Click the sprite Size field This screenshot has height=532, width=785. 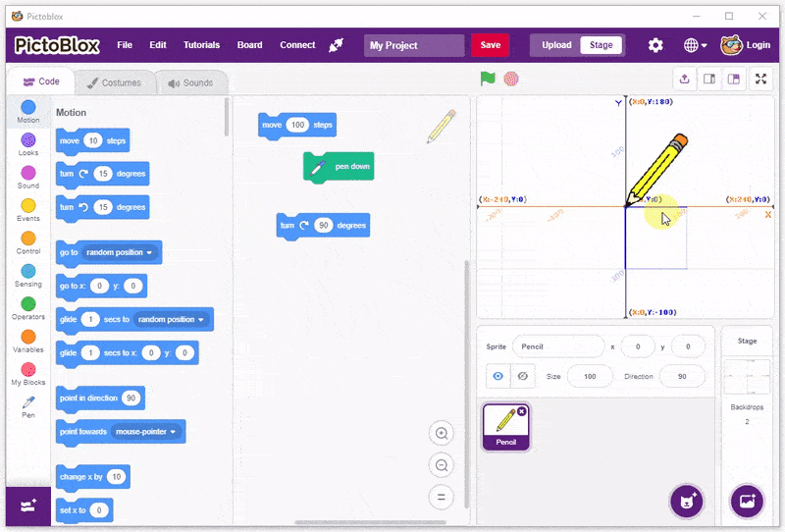(x=590, y=376)
